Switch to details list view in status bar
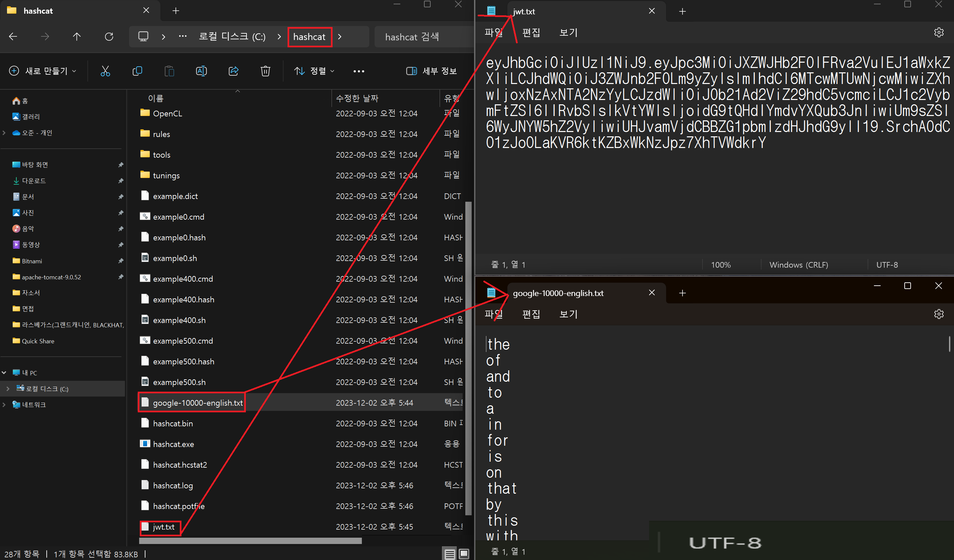This screenshot has height=560, width=954. click(x=450, y=554)
